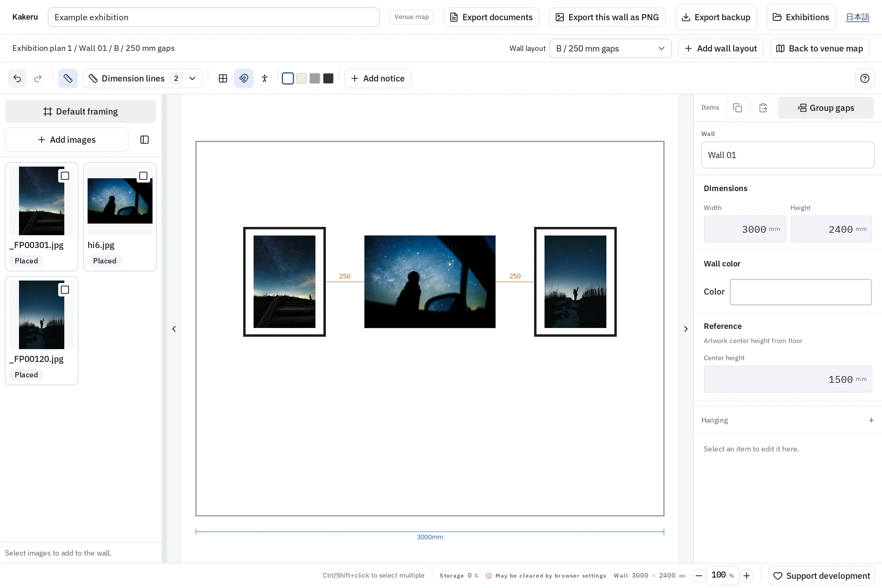
Task: Click Add notice button
Action: pyautogui.click(x=378, y=78)
